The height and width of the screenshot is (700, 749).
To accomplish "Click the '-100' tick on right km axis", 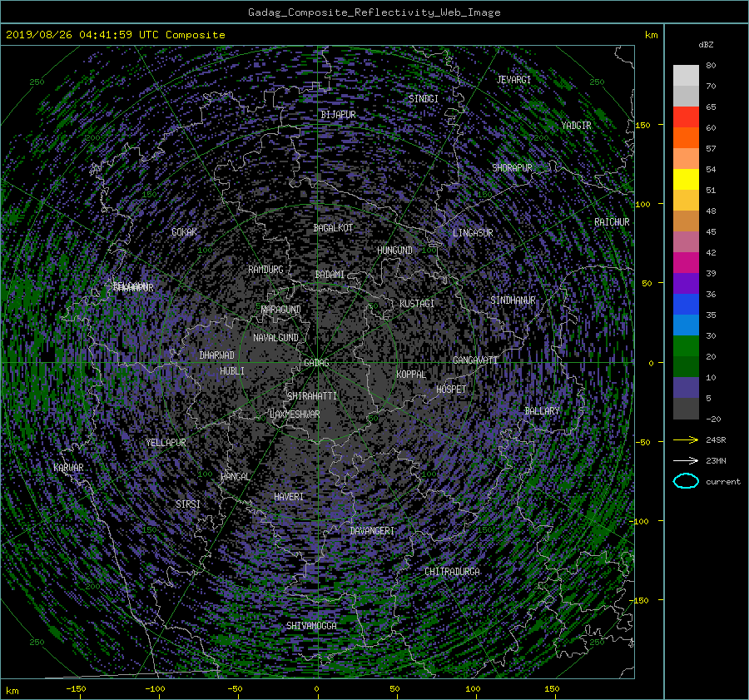I will tap(640, 521).
